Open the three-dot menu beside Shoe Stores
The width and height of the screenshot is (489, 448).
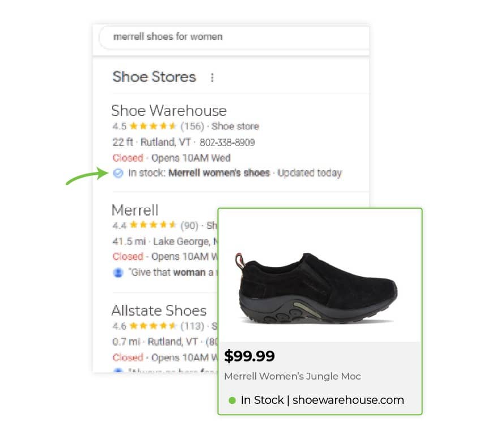(212, 77)
